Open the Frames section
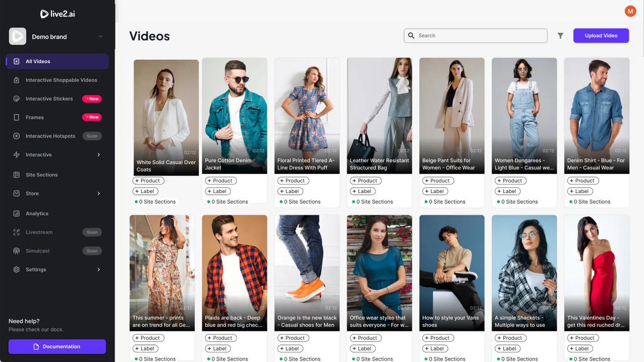This screenshot has width=644, height=362. pyautogui.click(x=35, y=117)
